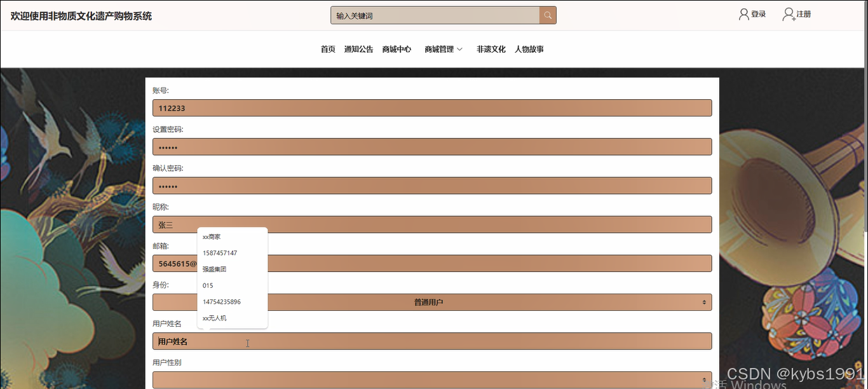Click the search magnifier icon button
The width and height of the screenshot is (868, 389).
click(548, 15)
